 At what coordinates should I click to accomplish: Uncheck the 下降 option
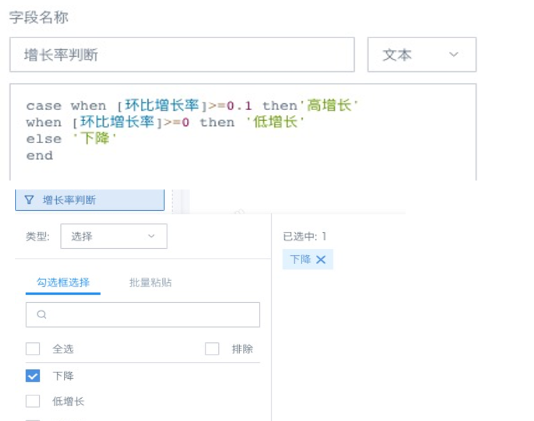click(x=33, y=376)
